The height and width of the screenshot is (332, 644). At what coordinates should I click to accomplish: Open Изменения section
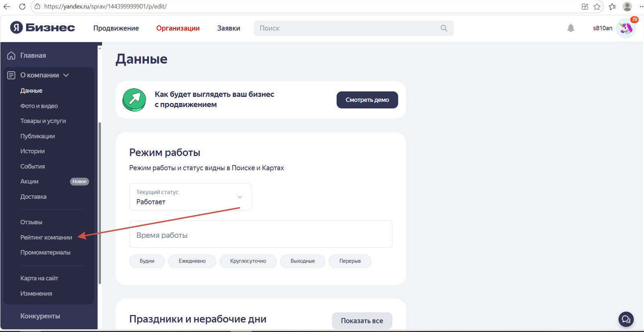pyautogui.click(x=36, y=293)
